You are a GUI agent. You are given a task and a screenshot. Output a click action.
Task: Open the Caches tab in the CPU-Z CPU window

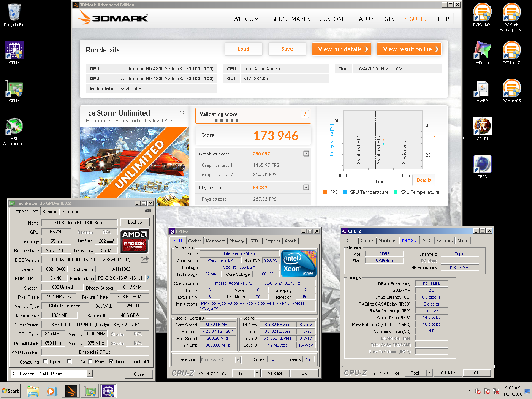pyautogui.click(x=195, y=241)
